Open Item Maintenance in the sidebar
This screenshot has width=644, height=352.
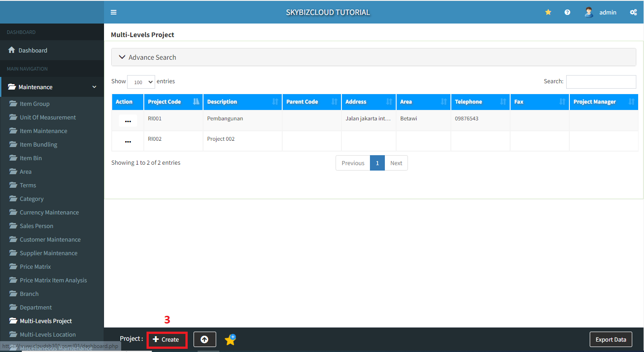point(43,131)
